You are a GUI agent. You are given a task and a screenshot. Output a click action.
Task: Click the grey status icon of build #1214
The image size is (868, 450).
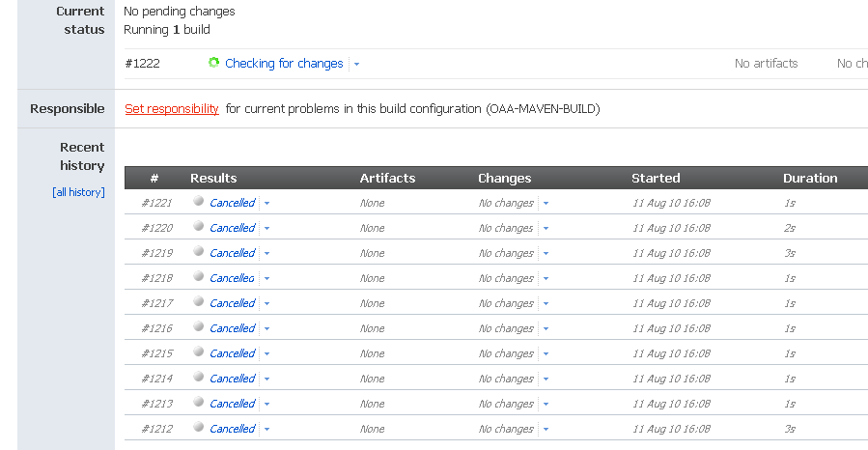[x=198, y=377]
